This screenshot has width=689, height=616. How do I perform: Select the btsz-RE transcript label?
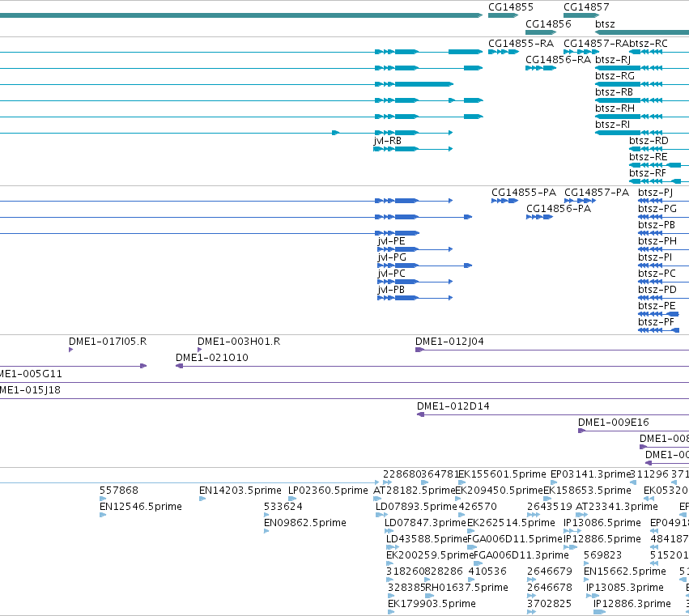(x=649, y=157)
